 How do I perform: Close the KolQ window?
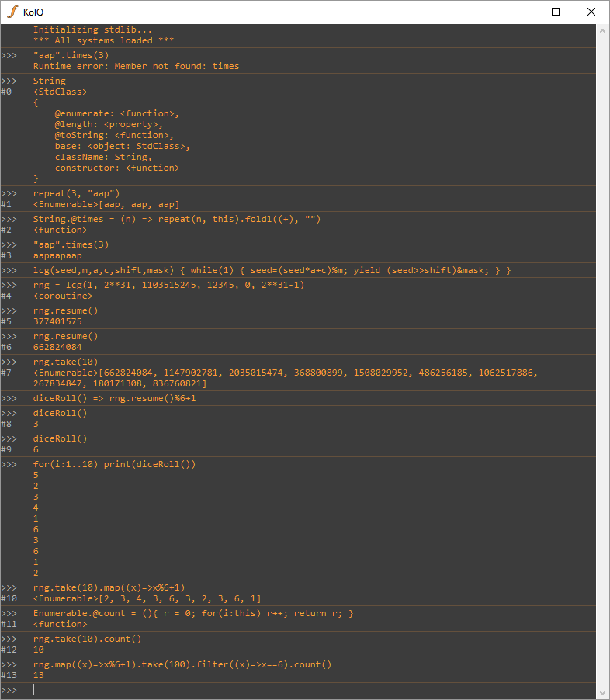pos(591,12)
